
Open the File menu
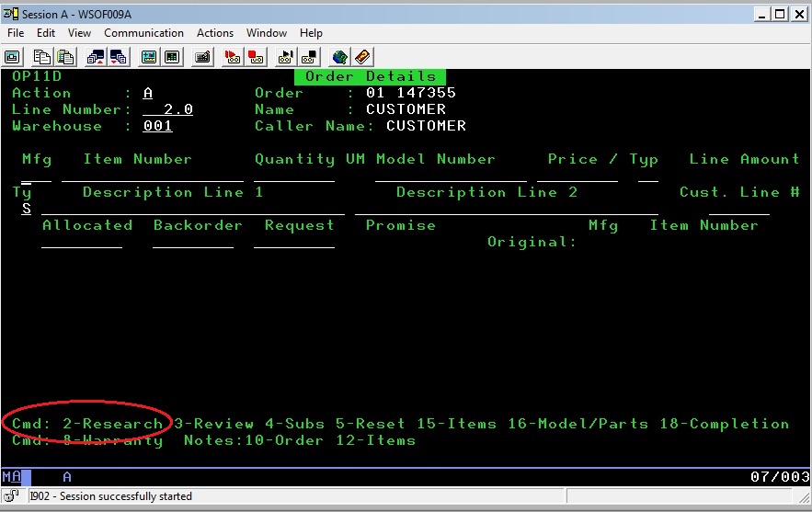16,33
